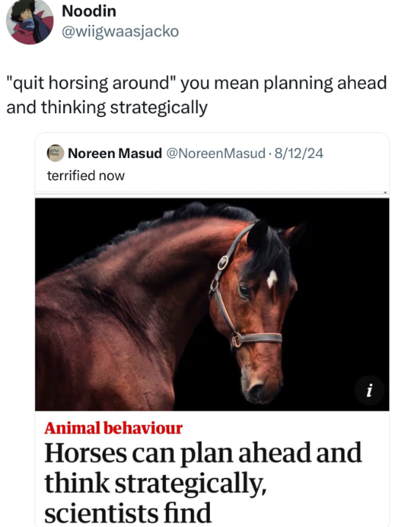
Task: Open the horse photo thumbnail
Action: [x=212, y=304]
